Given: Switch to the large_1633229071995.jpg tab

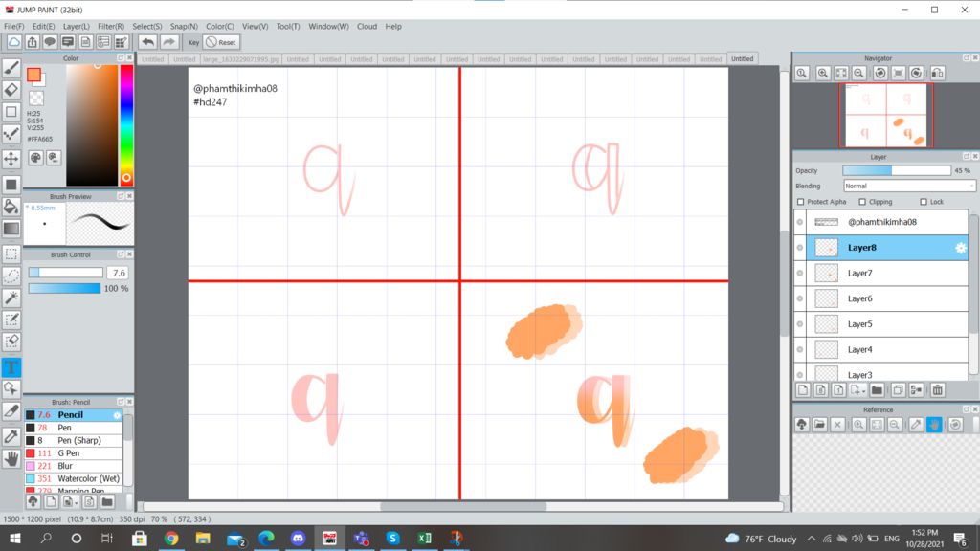Looking at the screenshot, I should [x=240, y=59].
